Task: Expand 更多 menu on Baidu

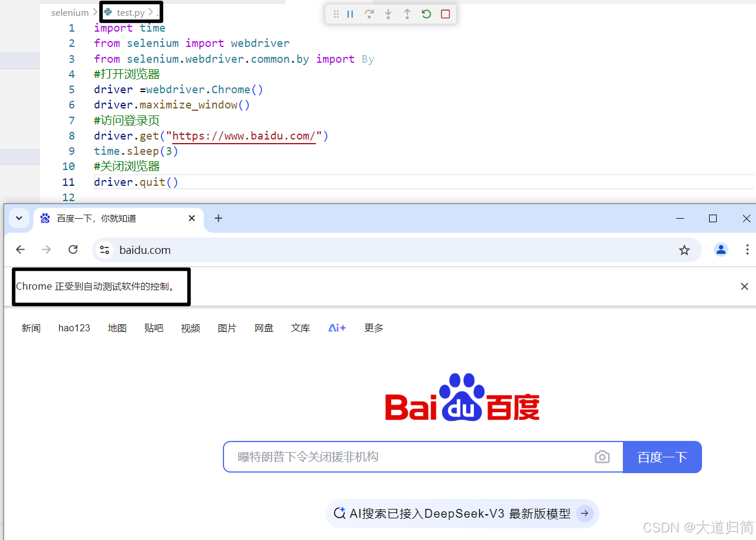Action: pos(374,328)
